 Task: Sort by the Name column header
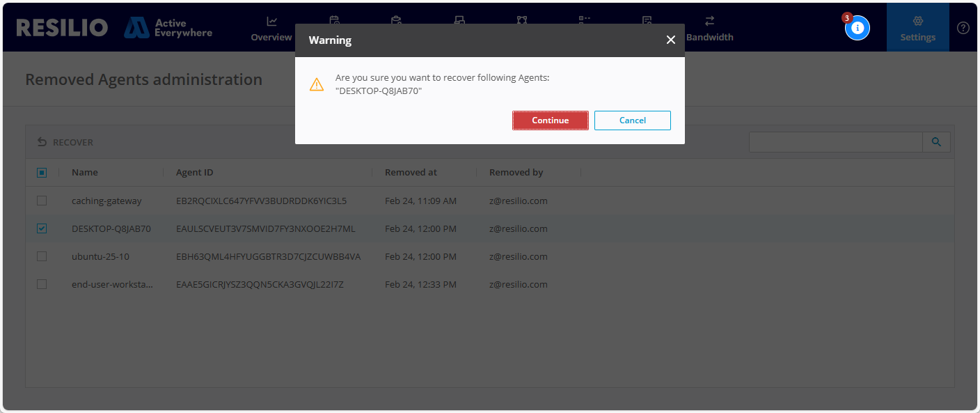pos(85,173)
